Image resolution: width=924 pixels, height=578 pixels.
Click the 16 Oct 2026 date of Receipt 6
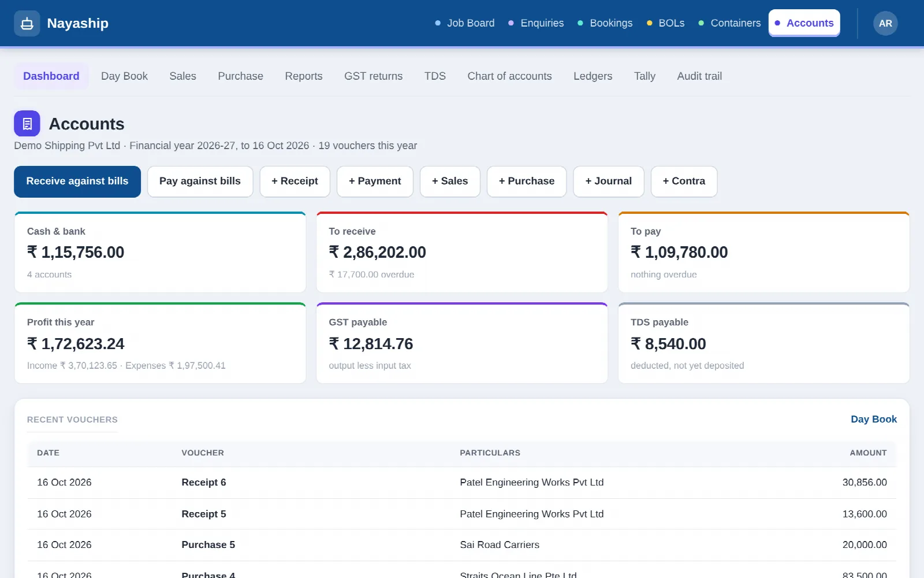pyautogui.click(x=64, y=483)
